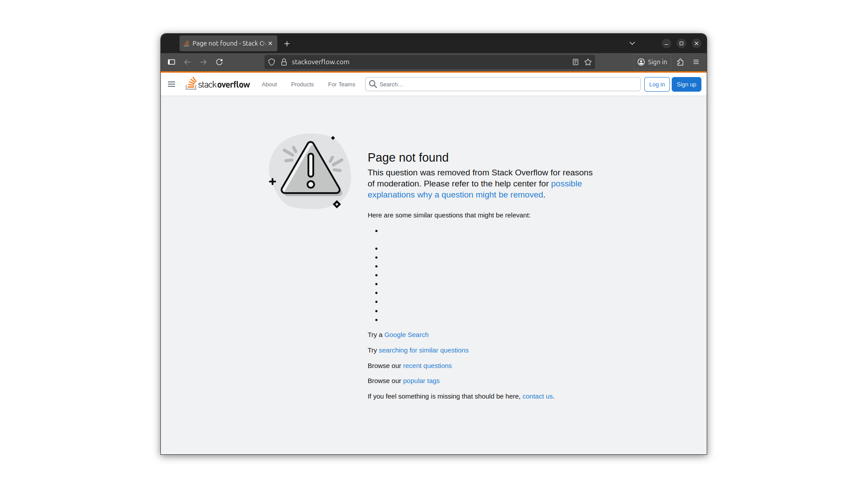This screenshot has height=488, width=868.
Task: Click the site security padlock icon
Action: tap(284, 62)
